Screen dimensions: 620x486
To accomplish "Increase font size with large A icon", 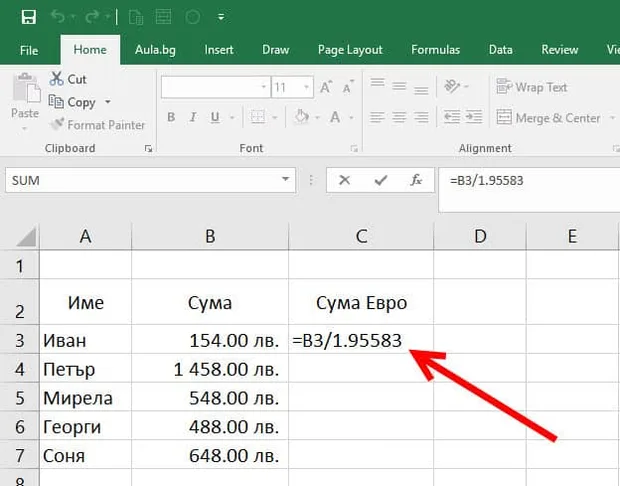I will [326, 87].
